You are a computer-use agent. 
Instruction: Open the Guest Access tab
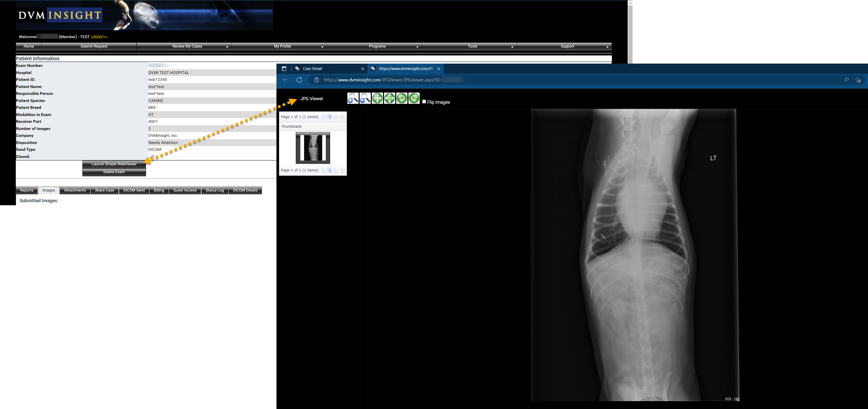(x=185, y=190)
